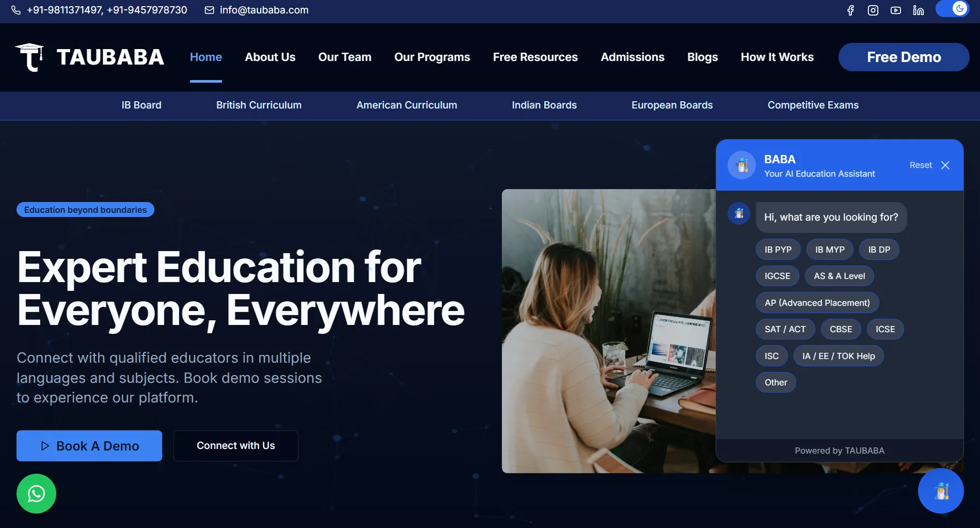
Task: Select the ISC chat option
Action: tap(772, 356)
